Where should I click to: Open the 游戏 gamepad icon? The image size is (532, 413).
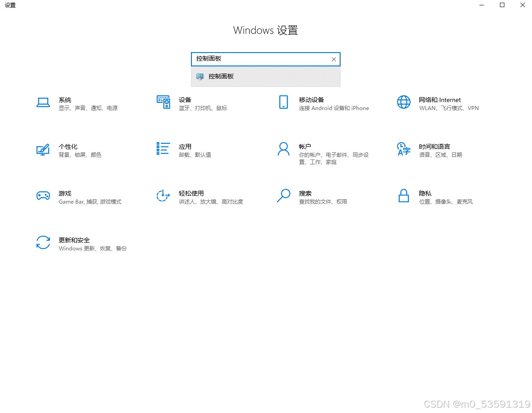(x=43, y=196)
